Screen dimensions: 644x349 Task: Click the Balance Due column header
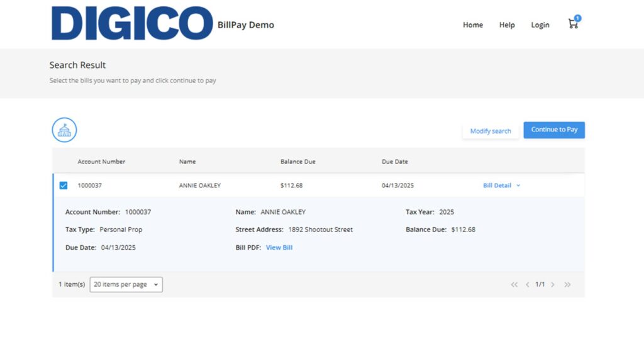coord(297,162)
